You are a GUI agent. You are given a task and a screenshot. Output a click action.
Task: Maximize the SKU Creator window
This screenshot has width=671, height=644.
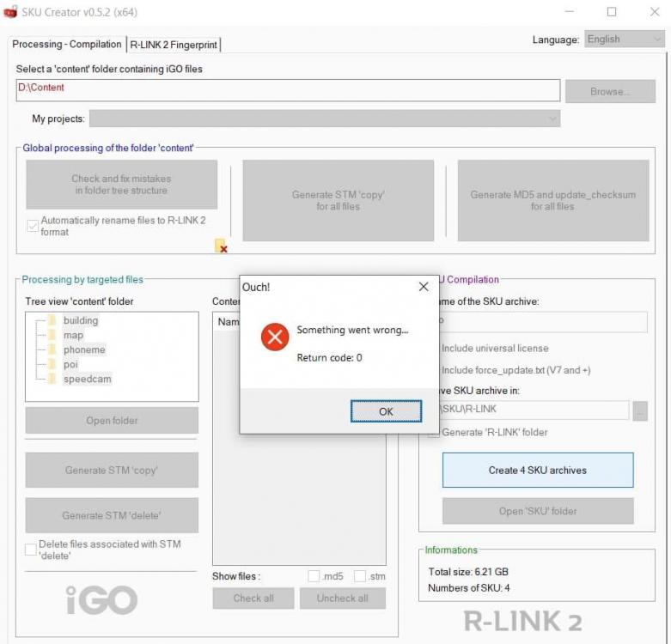tap(612, 11)
